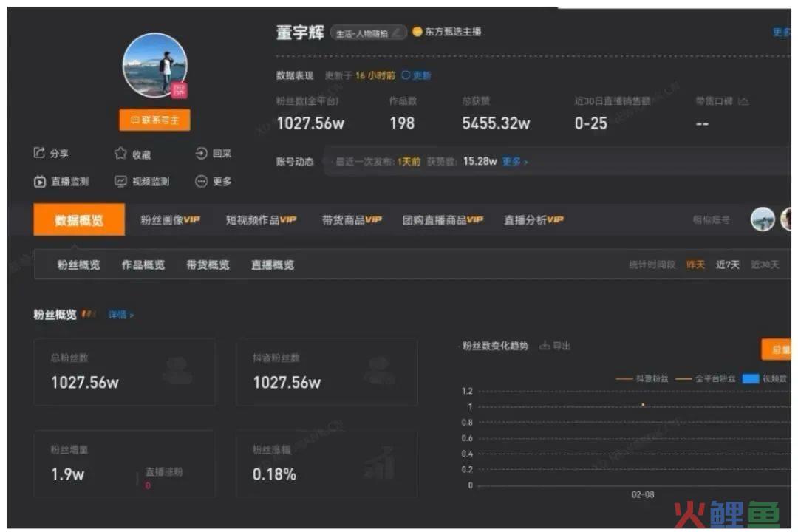
Task: Click the 东方甄选主播 badge icon
Action: point(417,32)
